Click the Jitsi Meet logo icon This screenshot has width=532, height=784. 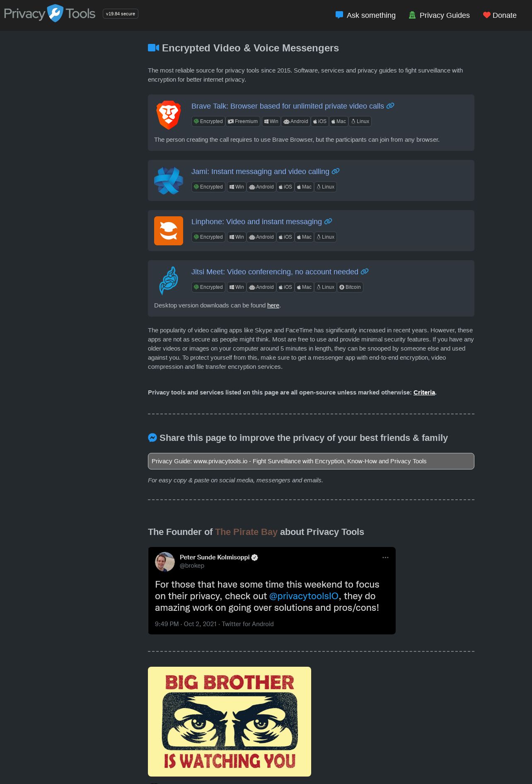click(169, 281)
